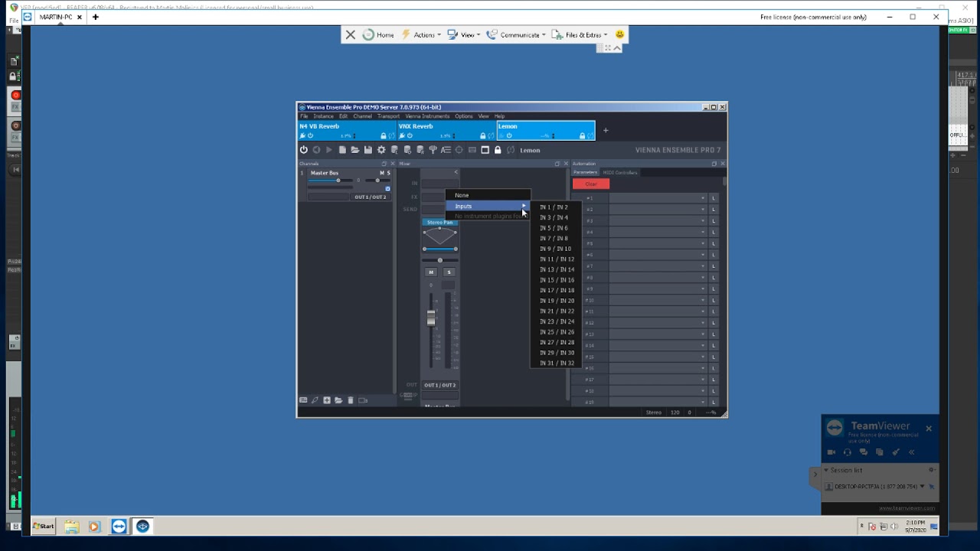
Task: Click the OUT 1 / OUT 2 mixer output button
Action: [439, 385]
